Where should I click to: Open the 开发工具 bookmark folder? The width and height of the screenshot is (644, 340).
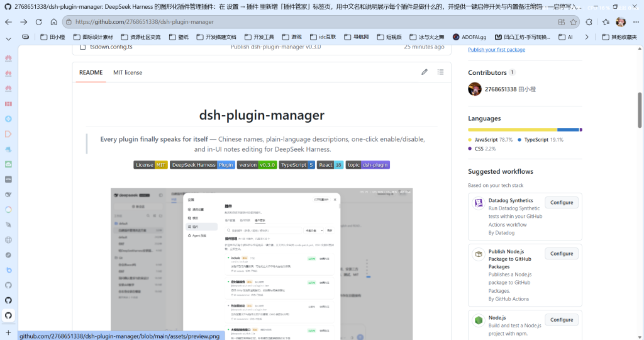(259, 37)
